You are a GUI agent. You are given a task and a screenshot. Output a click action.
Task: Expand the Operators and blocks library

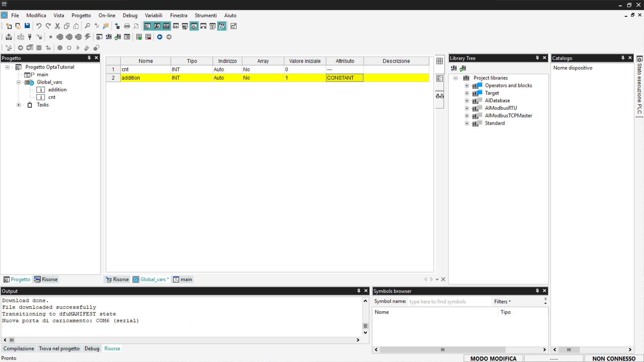click(x=467, y=85)
